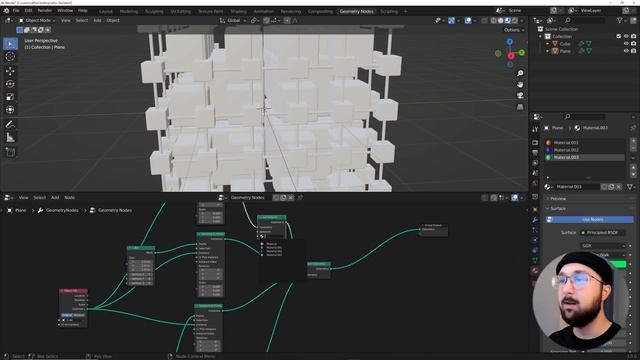This screenshot has height=360, width=640.
Task: Hide Cube object with eye icon
Action: pyautogui.click(x=626, y=44)
